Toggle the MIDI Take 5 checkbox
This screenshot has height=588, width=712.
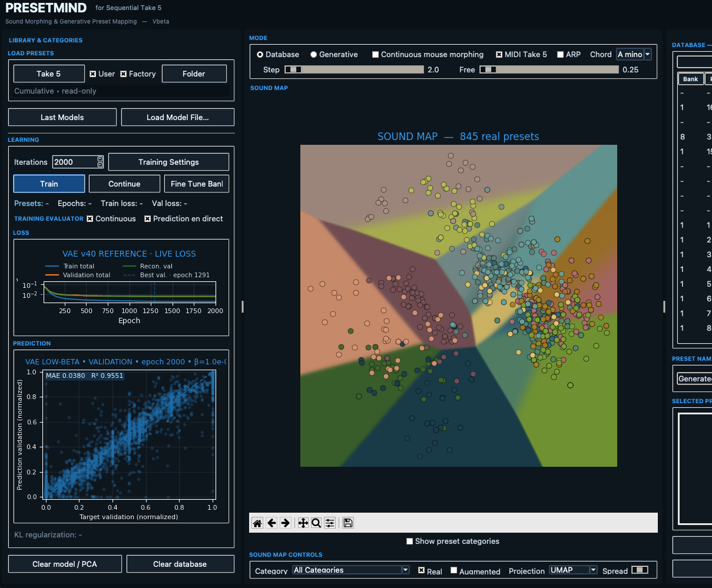499,54
